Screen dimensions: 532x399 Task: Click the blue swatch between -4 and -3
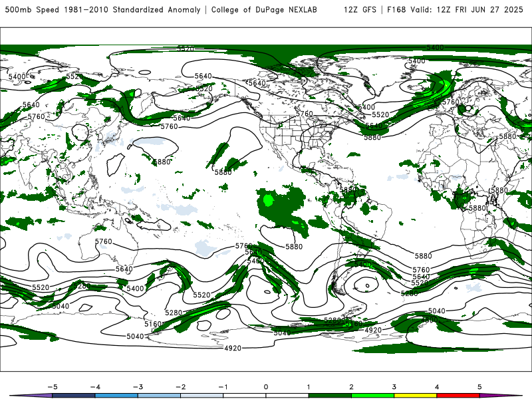(116, 396)
